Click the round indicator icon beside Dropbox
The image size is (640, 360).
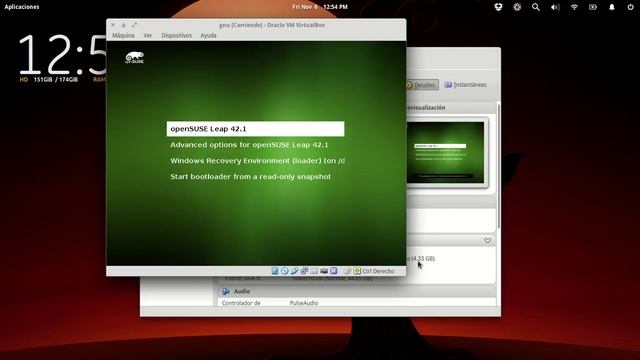tap(517, 7)
